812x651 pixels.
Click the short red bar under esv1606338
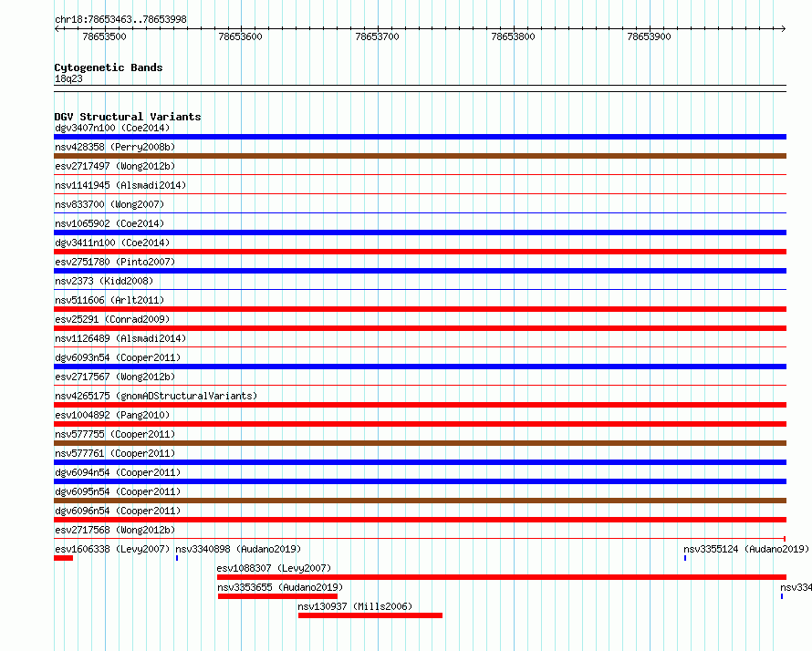(x=63, y=558)
